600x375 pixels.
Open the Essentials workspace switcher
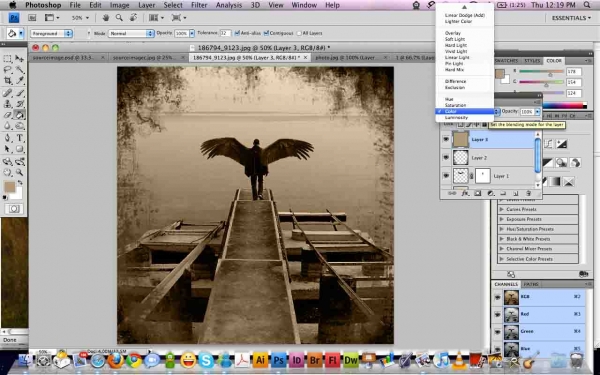[571, 18]
